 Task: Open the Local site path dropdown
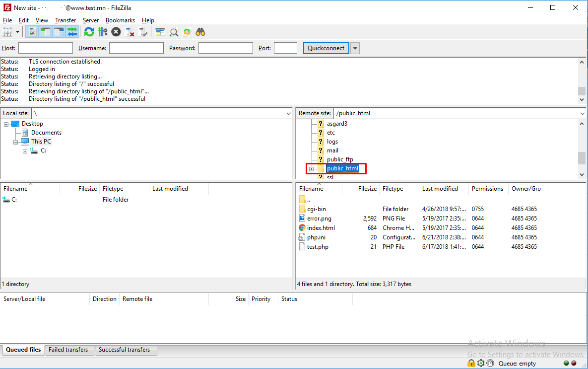pyautogui.click(x=288, y=113)
